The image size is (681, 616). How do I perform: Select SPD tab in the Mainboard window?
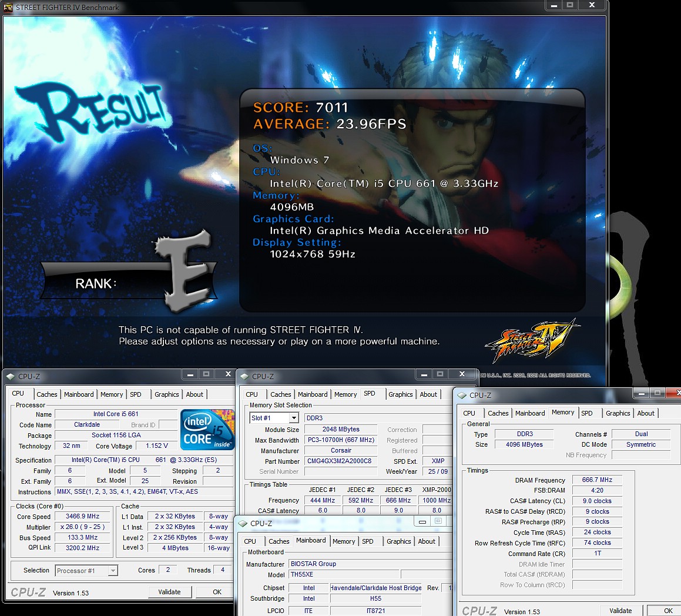[367, 541]
